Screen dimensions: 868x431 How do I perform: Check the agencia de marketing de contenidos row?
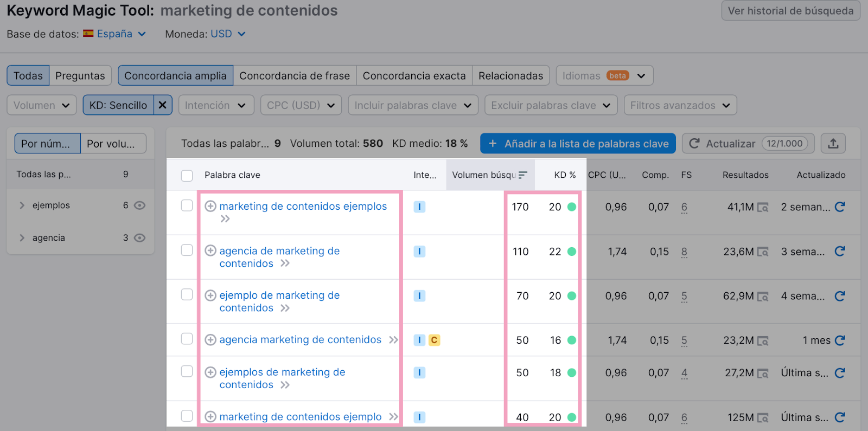point(187,250)
